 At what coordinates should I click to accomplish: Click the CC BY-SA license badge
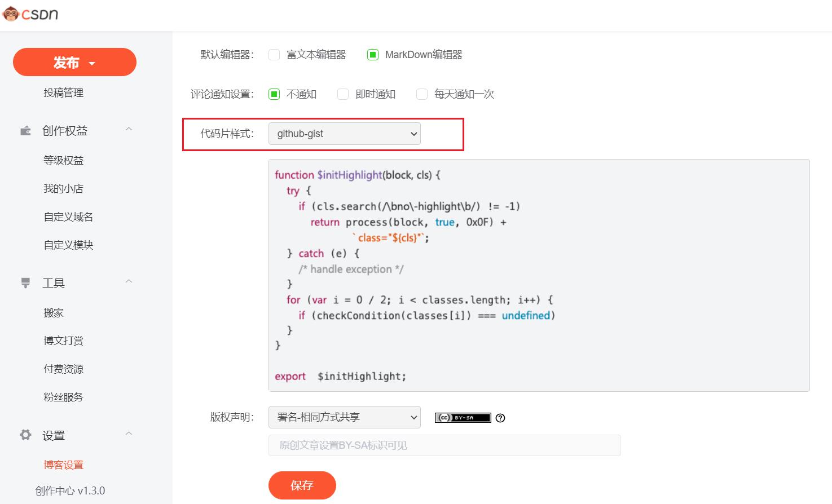[463, 418]
